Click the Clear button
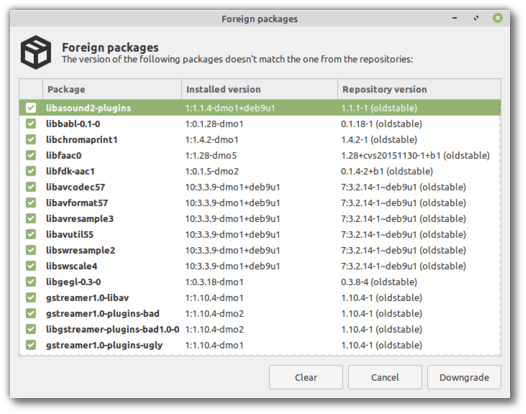526x414 pixels. [306, 377]
